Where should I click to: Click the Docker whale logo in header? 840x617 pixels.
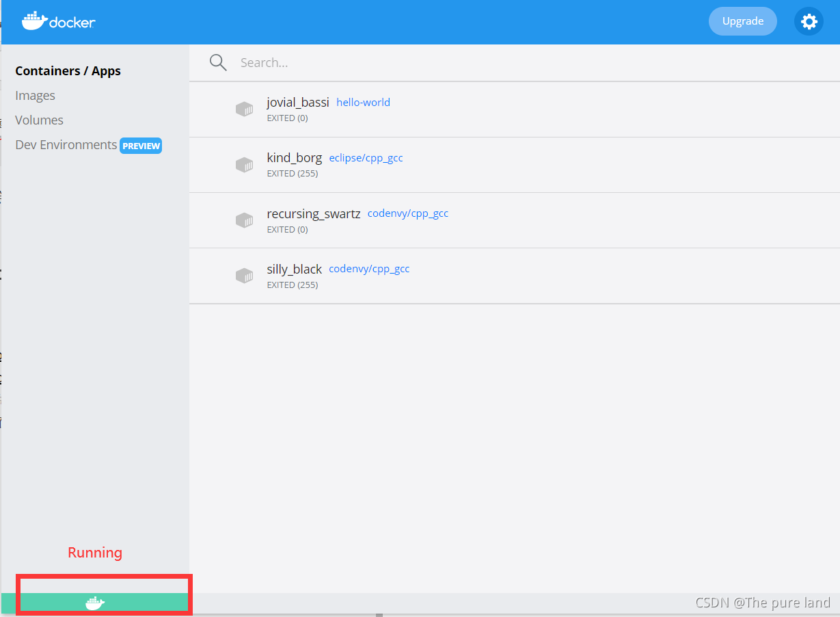[x=59, y=21]
